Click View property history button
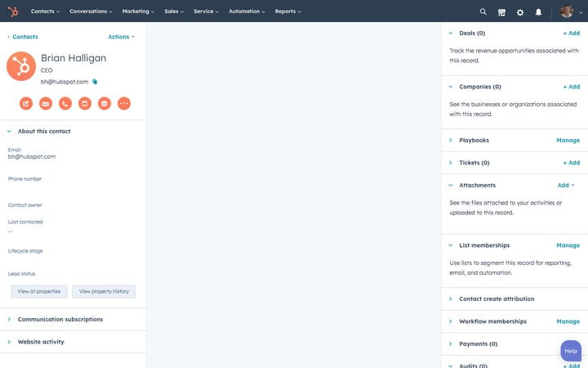This screenshot has width=588, height=368. [x=104, y=291]
